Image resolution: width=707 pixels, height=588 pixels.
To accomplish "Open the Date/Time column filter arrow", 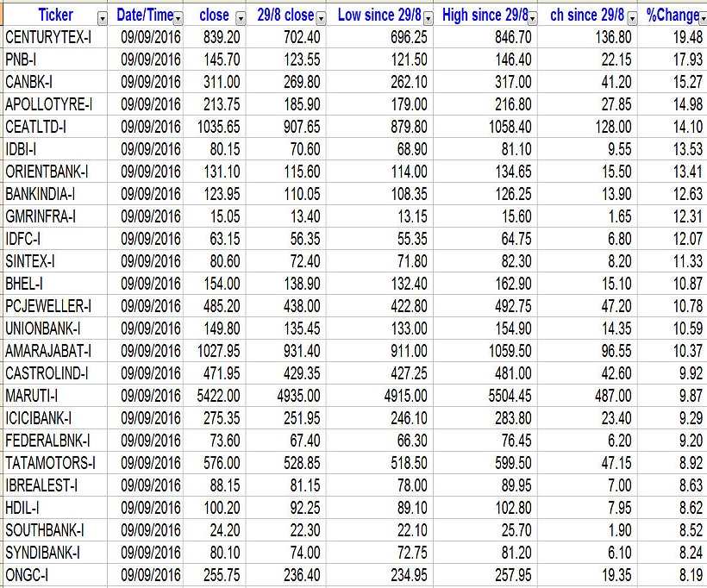I will (178, 17).
